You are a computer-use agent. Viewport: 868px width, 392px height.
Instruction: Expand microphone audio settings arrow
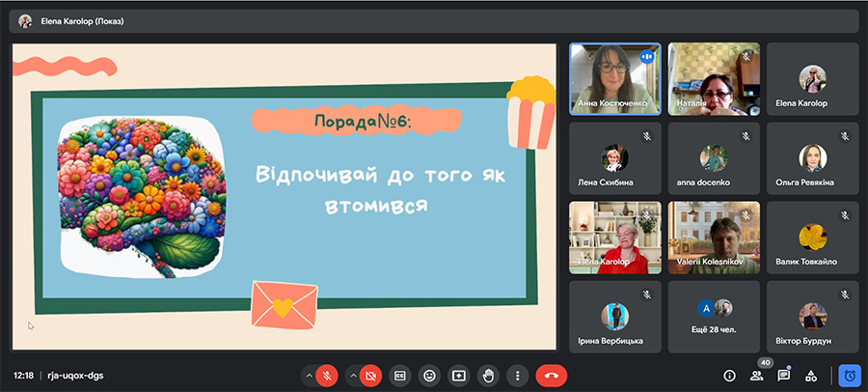(310, 375)
